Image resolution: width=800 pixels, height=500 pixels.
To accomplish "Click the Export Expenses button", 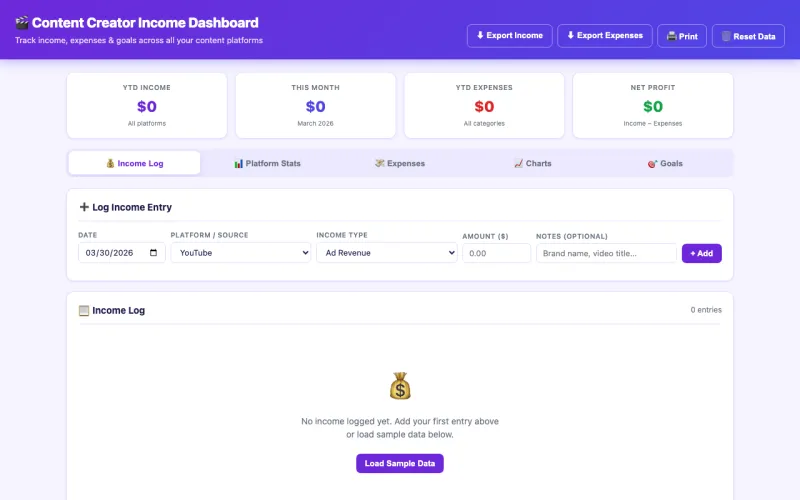I will pyautogui.click(x=604, y=36).
